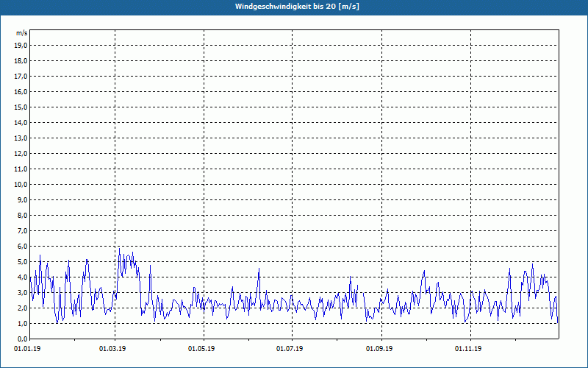588x368 pixels.
Task: Click the 5,0 y-axis label
Action: coord(22,262)
